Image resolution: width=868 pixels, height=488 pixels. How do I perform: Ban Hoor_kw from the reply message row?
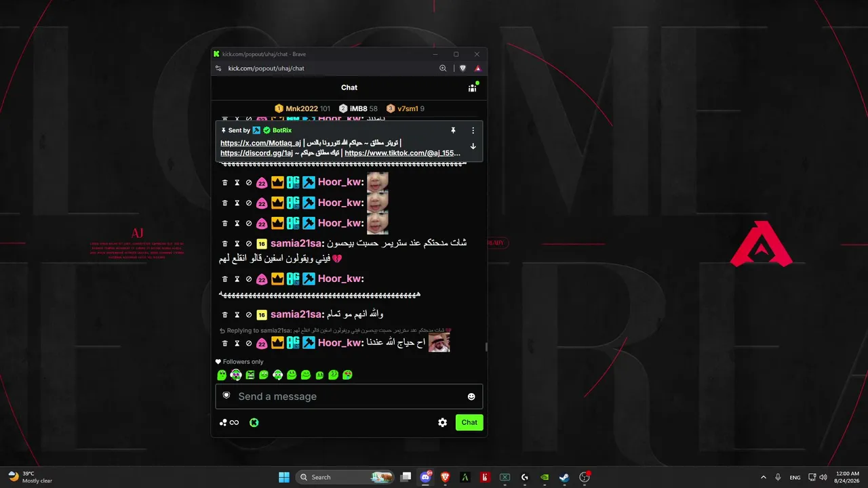click(x=249, y=343)
